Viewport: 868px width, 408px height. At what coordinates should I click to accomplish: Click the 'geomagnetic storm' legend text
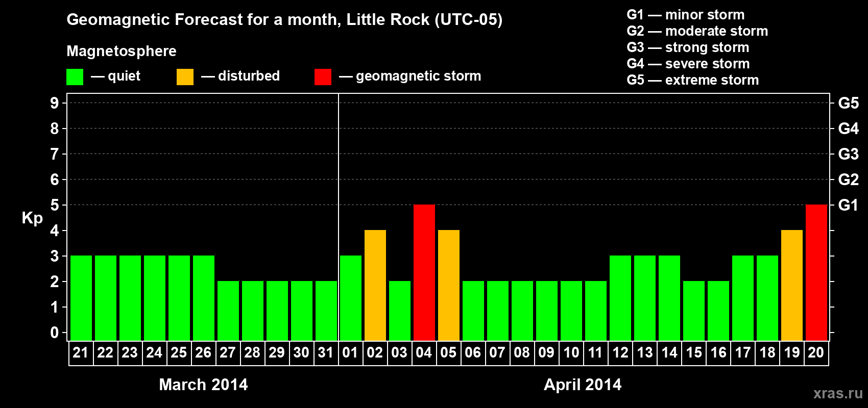[419, 76]
